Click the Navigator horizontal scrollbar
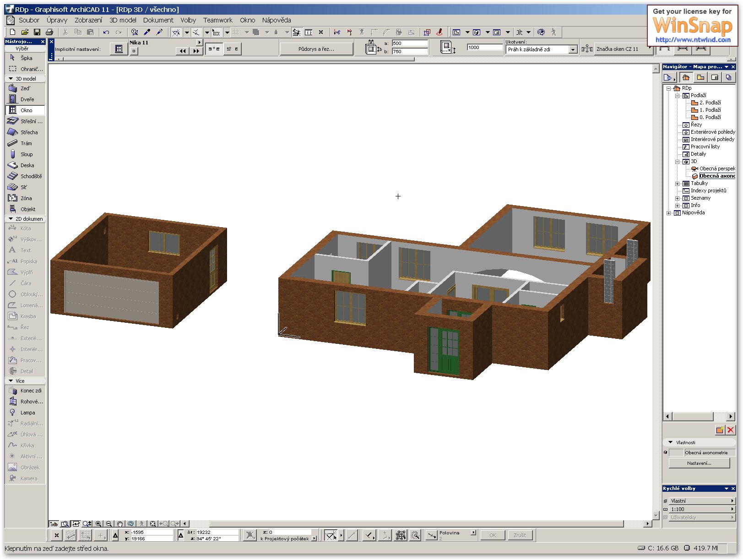Viewport: 743px width, 560px height. 699,416
